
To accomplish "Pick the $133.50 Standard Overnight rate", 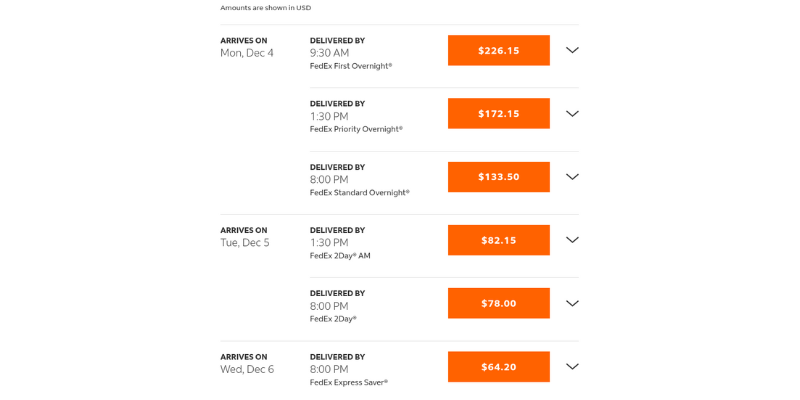I will tap(498, 177).
